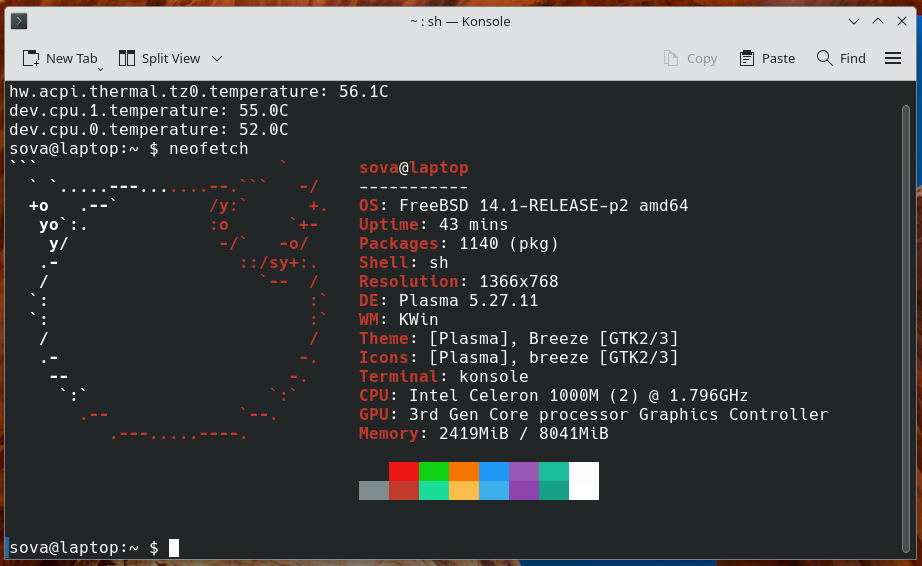Click the terminal vertical scrollbar
Image resolution: width=922 pixels, height=566 pixels.
click(x=906, y=329)
